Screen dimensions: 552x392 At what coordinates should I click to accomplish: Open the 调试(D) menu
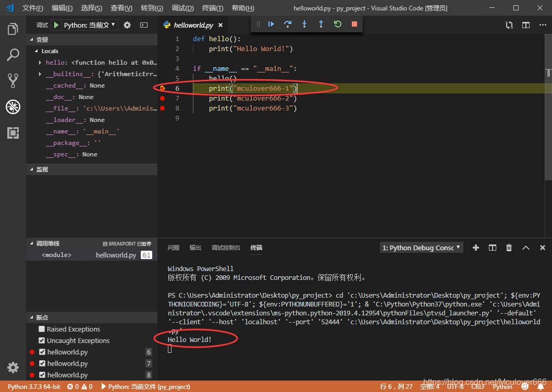[182, 8]
